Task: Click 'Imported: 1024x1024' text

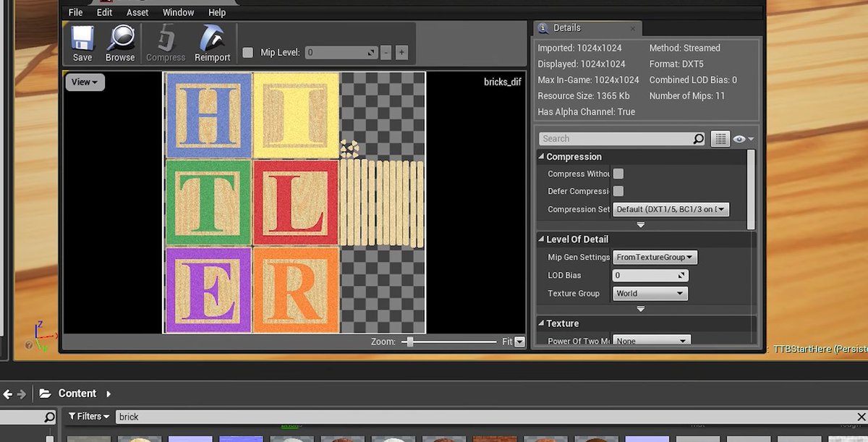Action: coord(582,48)
